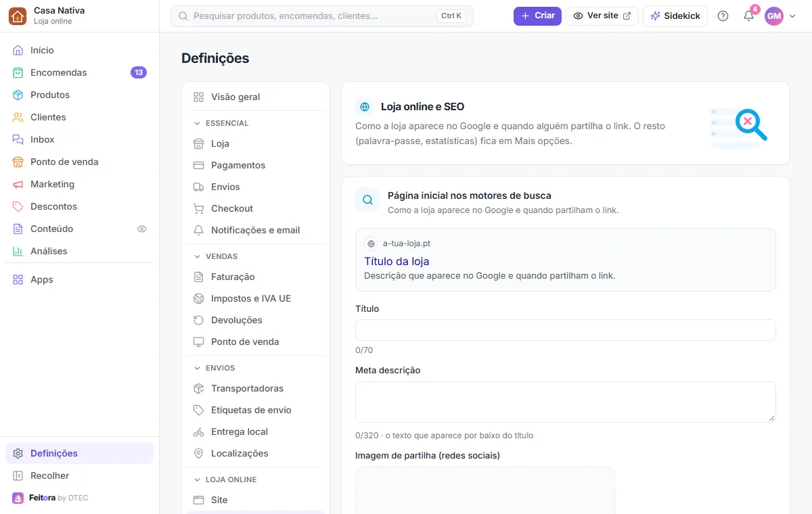Click the Meta descrição text area
The width and height of the screenshot is (812, 514).
(x=566, y=402)
